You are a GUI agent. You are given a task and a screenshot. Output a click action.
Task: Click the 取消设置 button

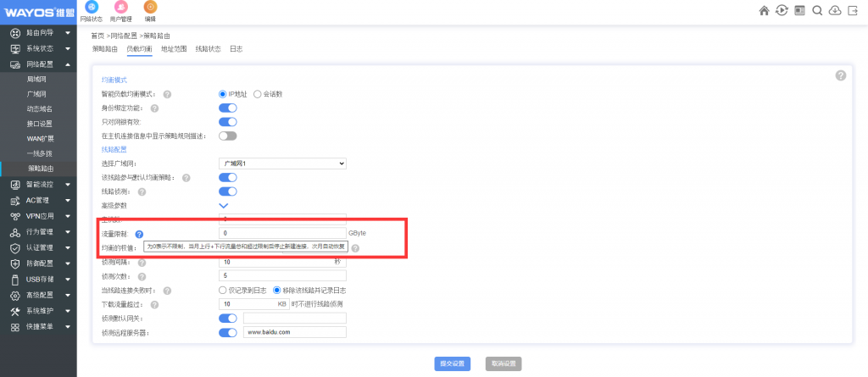504,363
